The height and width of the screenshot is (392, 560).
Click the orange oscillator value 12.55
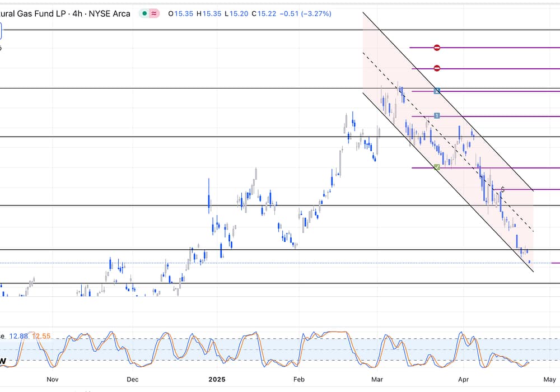pyautogui.click(x=41, y=335)
